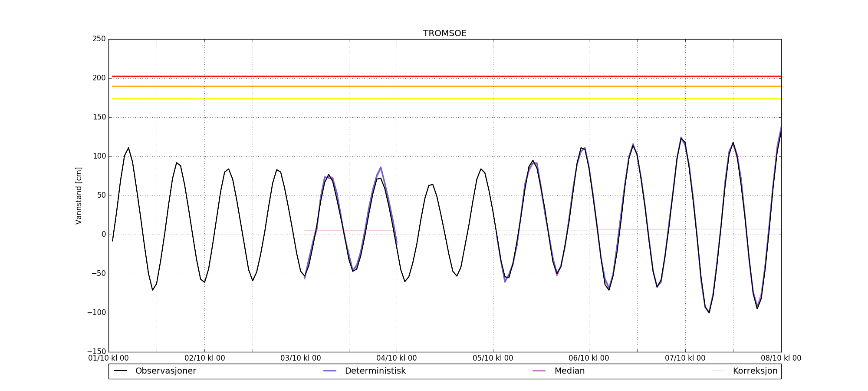The height and width of the screenshot is (391, 868).
Task: Click the 04/10 kl 00 x-axis tick label
Action: click(x=397, y=358)
